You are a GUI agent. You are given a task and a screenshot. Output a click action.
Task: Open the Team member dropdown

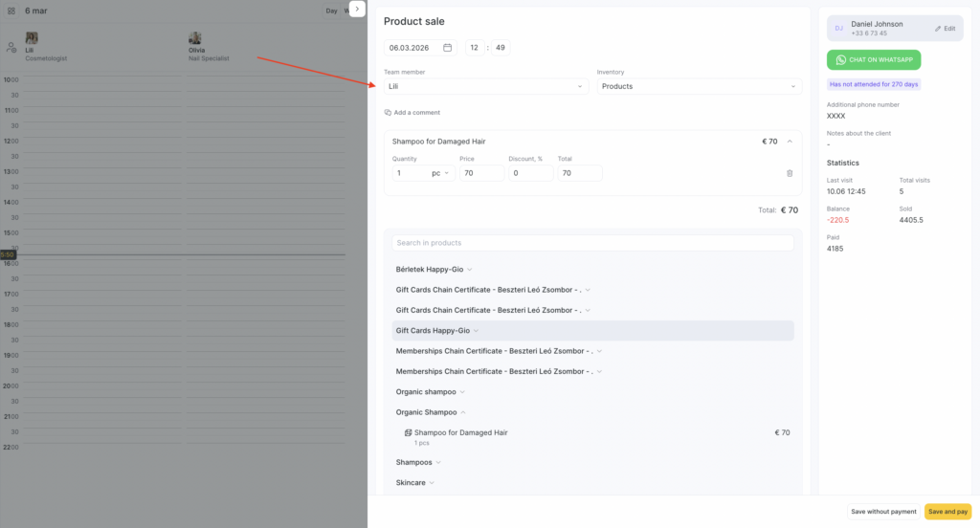(487, 86)
